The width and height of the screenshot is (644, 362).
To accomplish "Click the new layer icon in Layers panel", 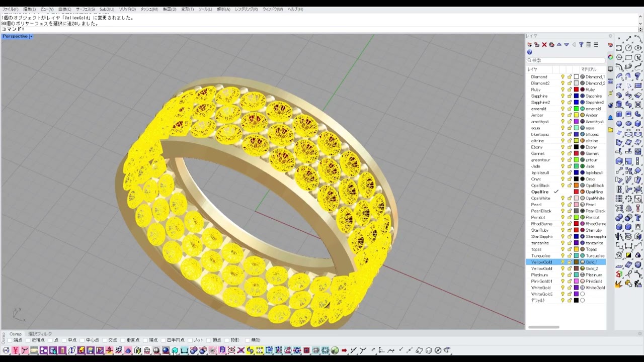I will (529, 45).
